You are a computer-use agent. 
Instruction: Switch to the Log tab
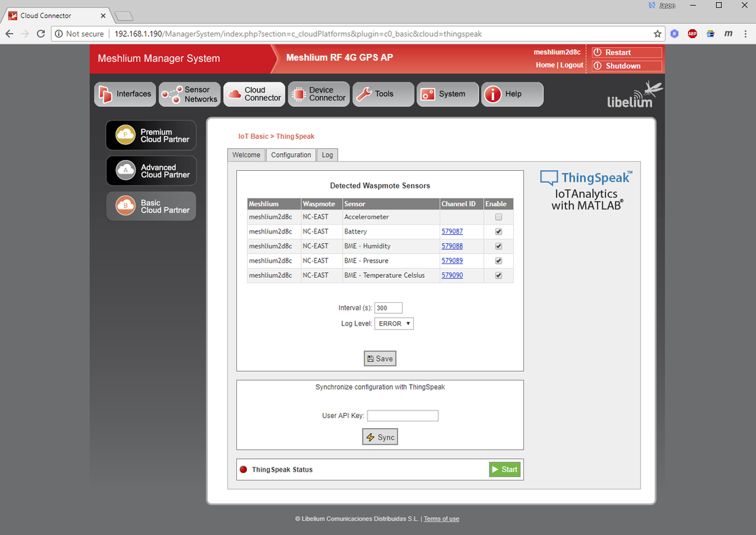click(327, 155)
